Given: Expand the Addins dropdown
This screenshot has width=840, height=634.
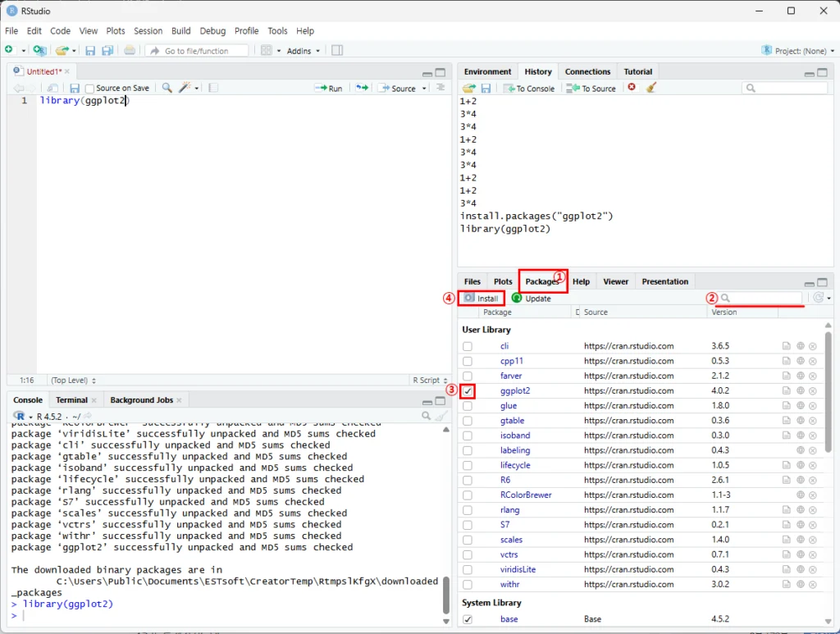Looking at the screenshot, I should coord(304,51).
